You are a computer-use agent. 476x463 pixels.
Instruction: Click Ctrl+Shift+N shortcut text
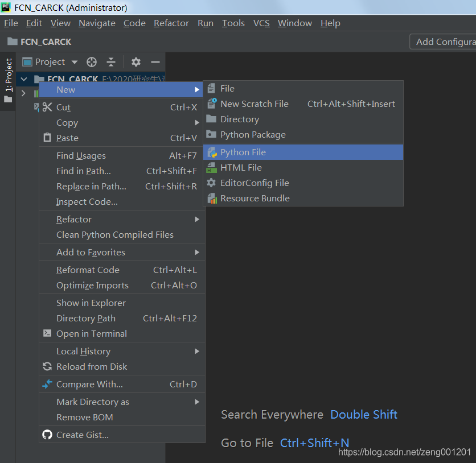(314, 443)
